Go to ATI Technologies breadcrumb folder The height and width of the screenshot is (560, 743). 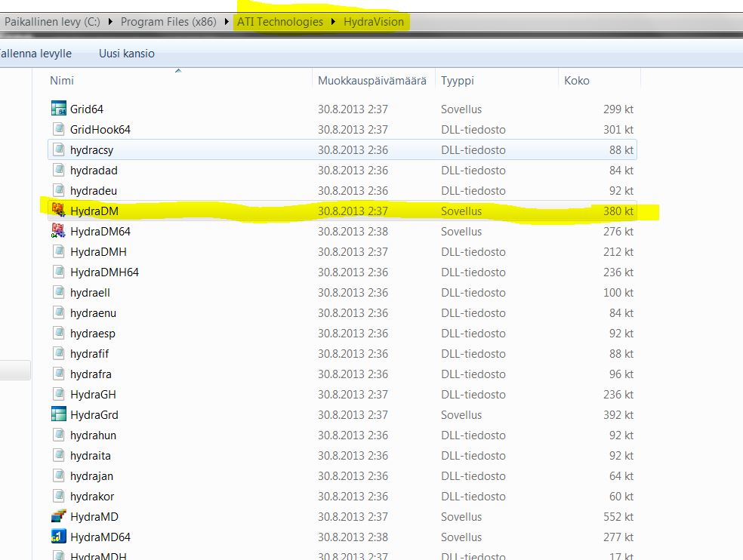[280, 22]
